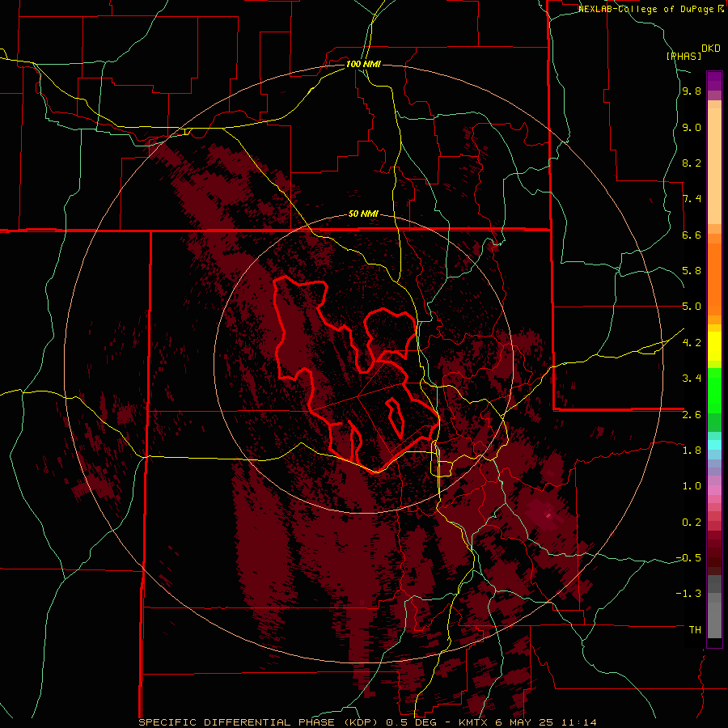Viewport: 728px width, 728px height.
Task: Click the DKD PHAS units label
Action: coord(693,53)
